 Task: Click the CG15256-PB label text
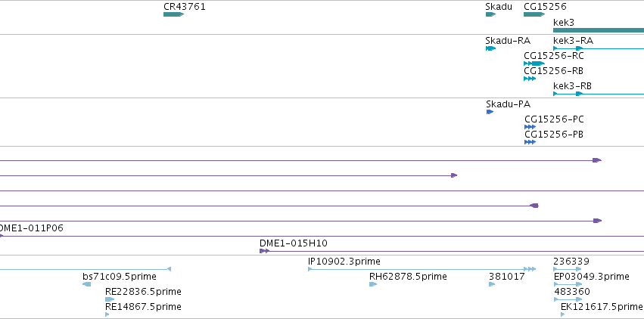click(x=554, y=135)
